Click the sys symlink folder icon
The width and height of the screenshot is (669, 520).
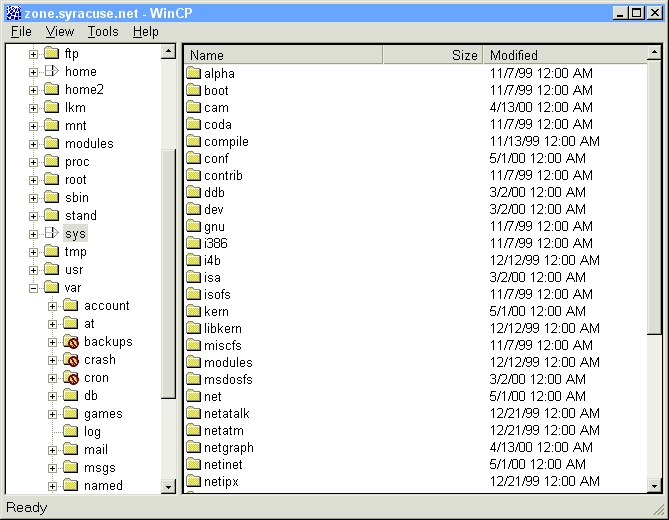[x=51, y=234]
